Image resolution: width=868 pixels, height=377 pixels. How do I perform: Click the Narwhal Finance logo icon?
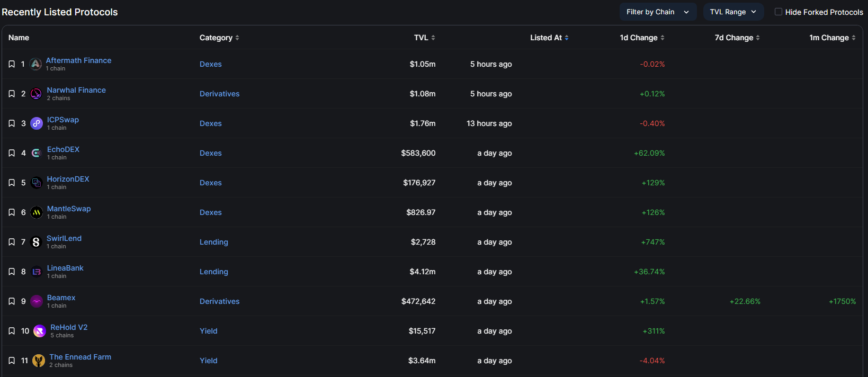(x=36, y=94)
